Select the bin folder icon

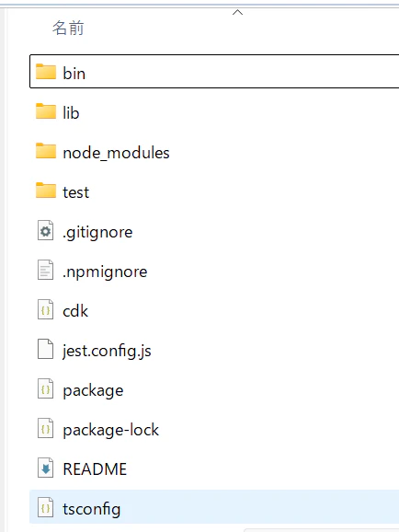point(46,71)
